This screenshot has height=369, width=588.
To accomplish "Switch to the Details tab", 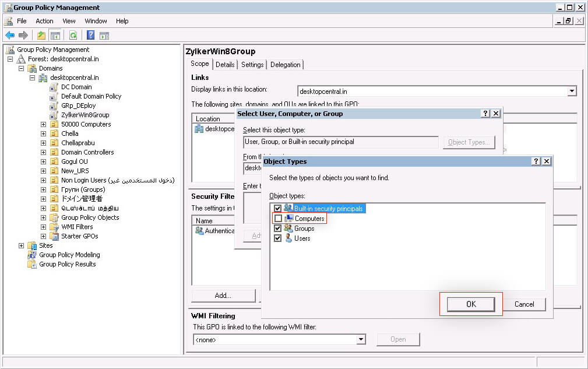I will point(225,65).
